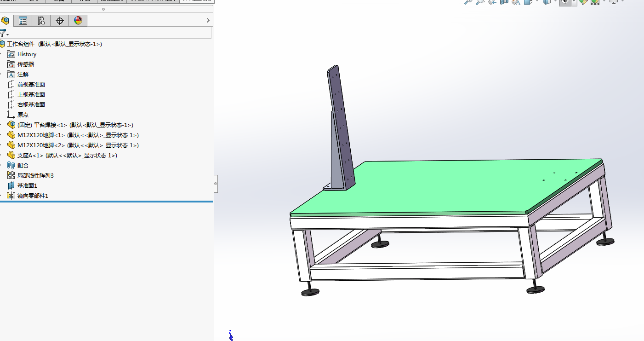Image resolution: width=644 pixels, height=341 pixels.
Task: Click the blue rollback bar under the tree
Action: coord(106,202)
